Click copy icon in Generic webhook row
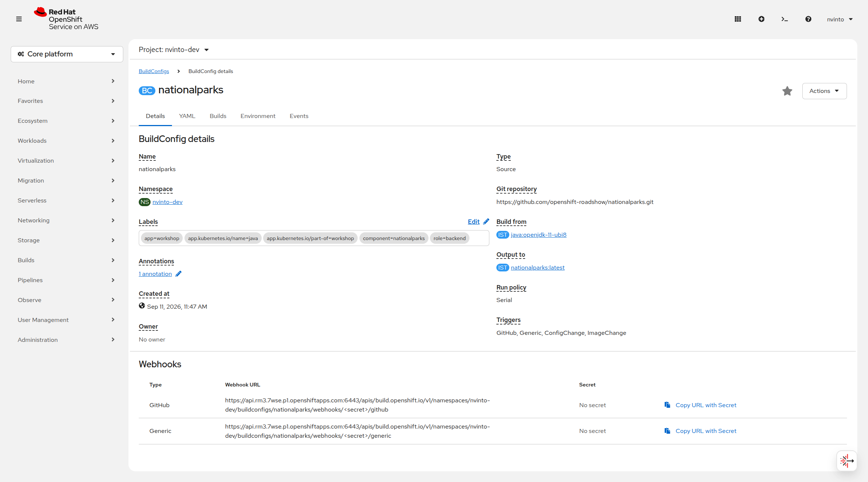 [x=667, y=431]
